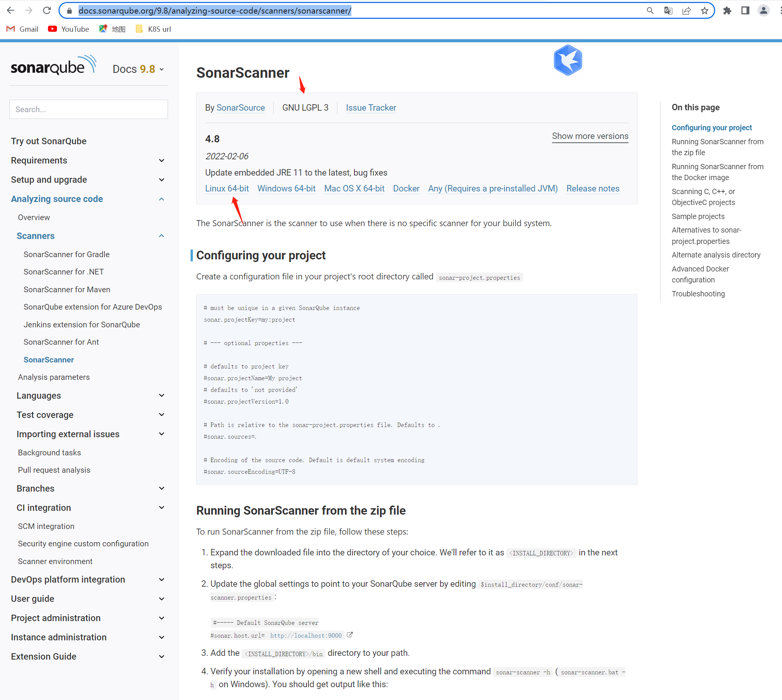Open the user profile avatar icon

pyautogui.click(x=763, y=11)
